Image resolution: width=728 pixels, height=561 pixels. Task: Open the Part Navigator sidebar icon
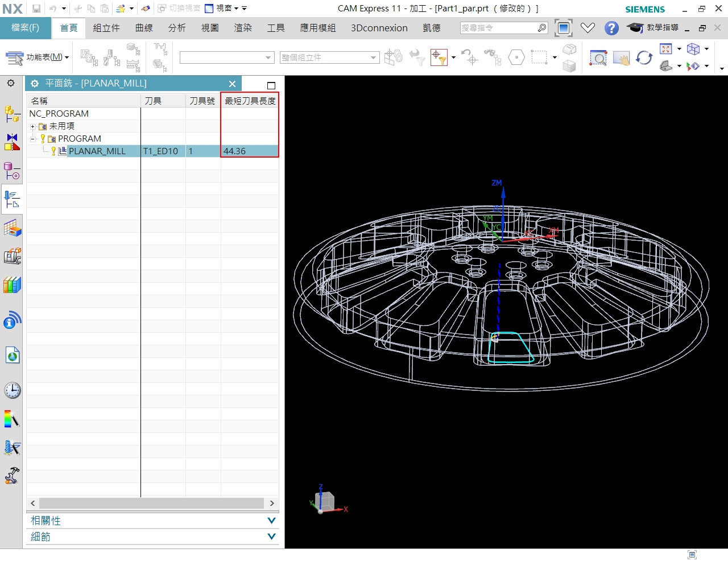pyautogui.click(x=12, y=171)
